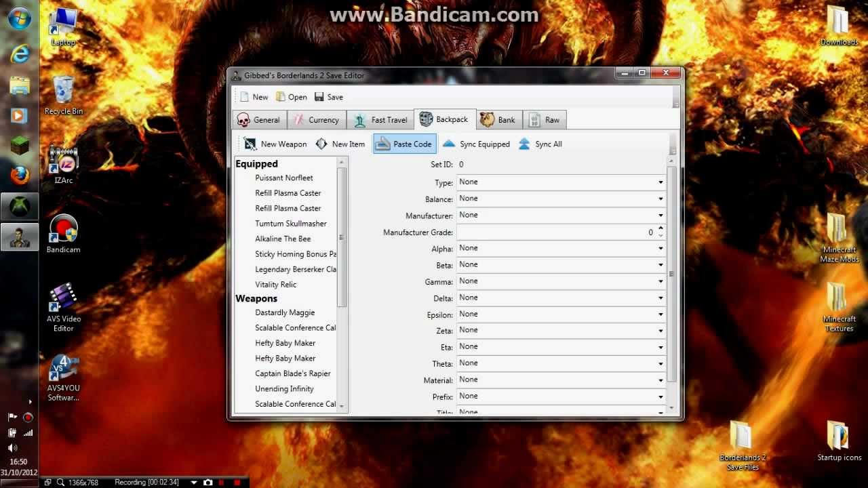The width and height of the screenshot is (868, 488).
Task: Open the Theta dropdown
Action: click(561, 363)
